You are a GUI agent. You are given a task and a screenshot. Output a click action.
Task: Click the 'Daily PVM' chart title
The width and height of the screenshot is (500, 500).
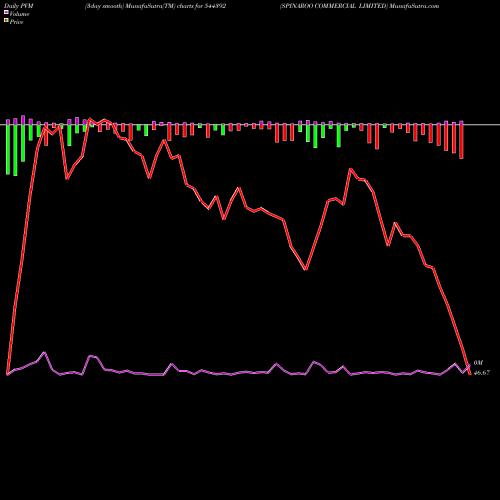(x=19, y=6)
